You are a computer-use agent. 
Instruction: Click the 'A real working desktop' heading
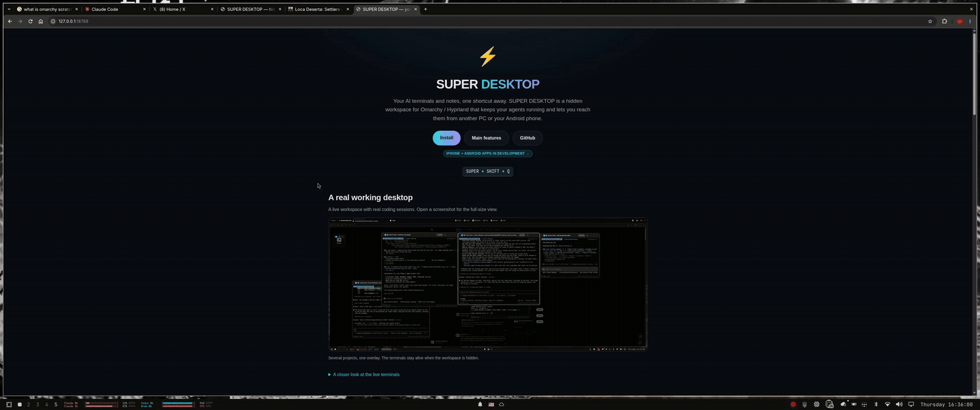[370, 198]
